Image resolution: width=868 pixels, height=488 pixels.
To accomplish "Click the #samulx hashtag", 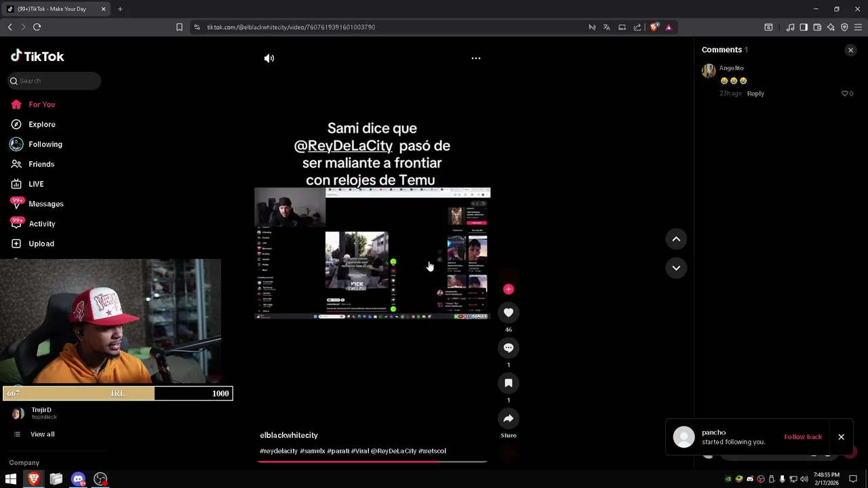I will pyautogui.click(x=313, y=451).
